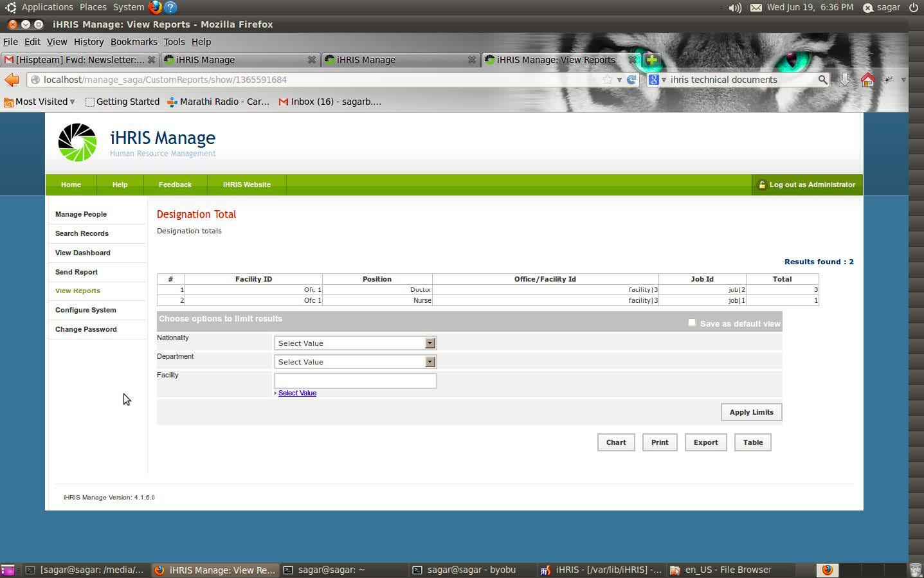Open a new tab with plus icon

point(651,60)
